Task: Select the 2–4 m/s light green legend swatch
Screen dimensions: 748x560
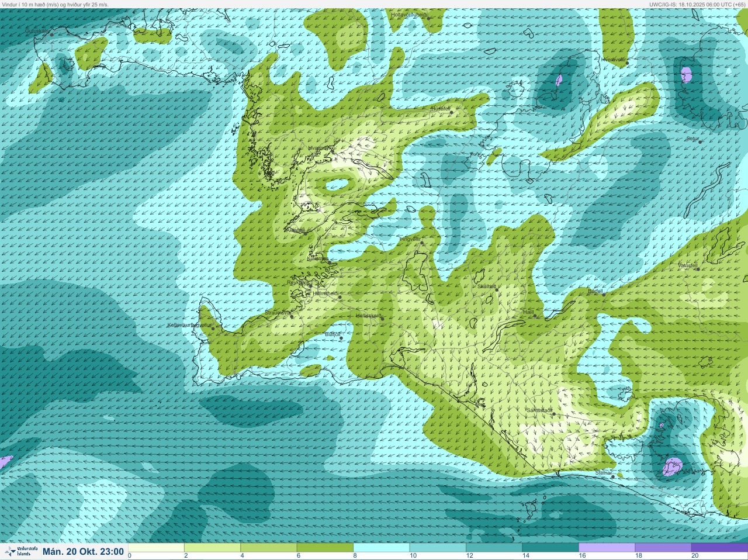Action: coord(212,548)
